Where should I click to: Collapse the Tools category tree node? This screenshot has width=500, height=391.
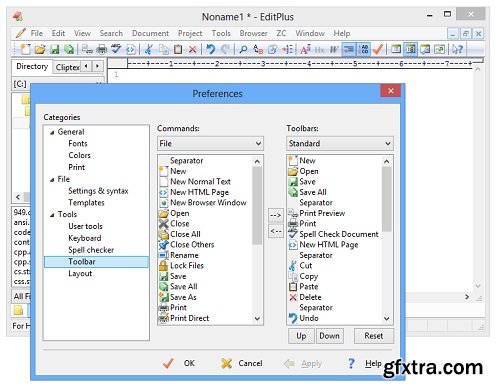pyautogui.click(x=52, y=215)
